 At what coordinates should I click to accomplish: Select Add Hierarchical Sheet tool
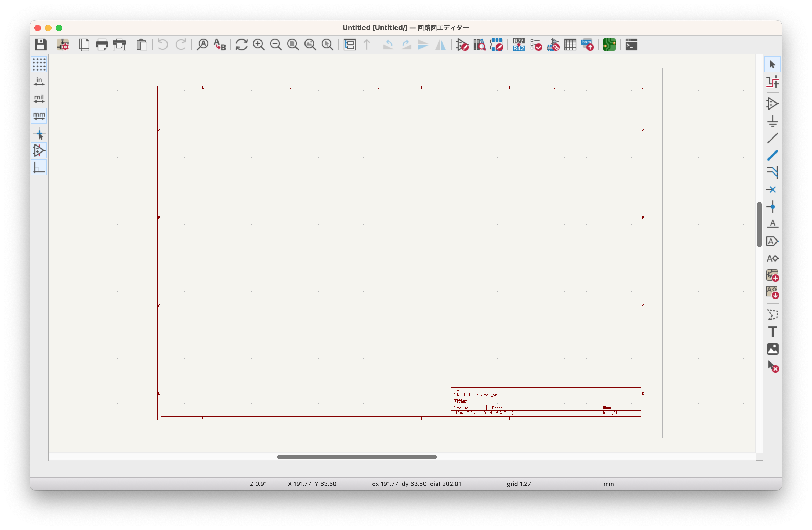coord(773,275)
